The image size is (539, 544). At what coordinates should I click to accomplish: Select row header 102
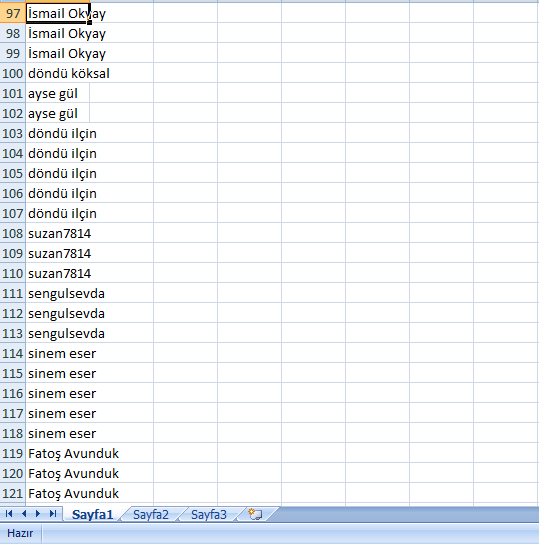(x=13, y=113)
